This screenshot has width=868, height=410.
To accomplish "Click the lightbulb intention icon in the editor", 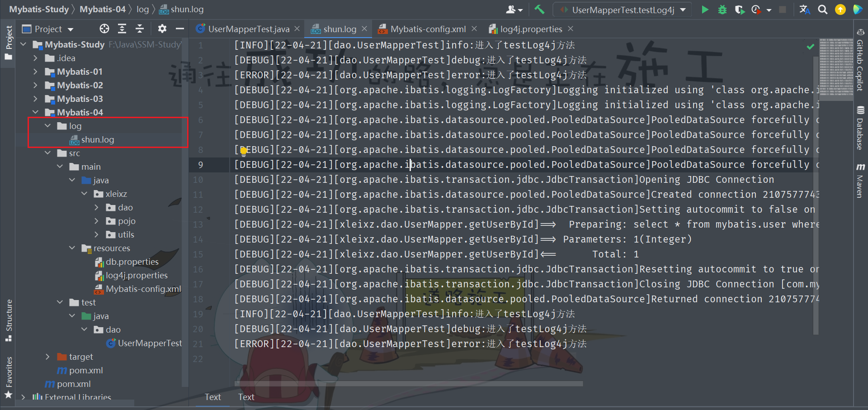I will (244, 151).
